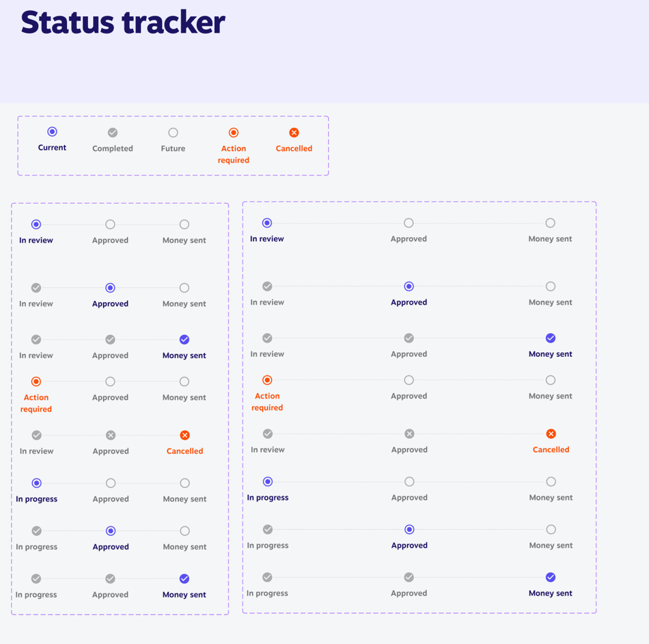Screen dimensions: 649x644
Task: Click the 'Cancelled' label in left tracker
Action: pyautogui.click(x=184, y=451)
